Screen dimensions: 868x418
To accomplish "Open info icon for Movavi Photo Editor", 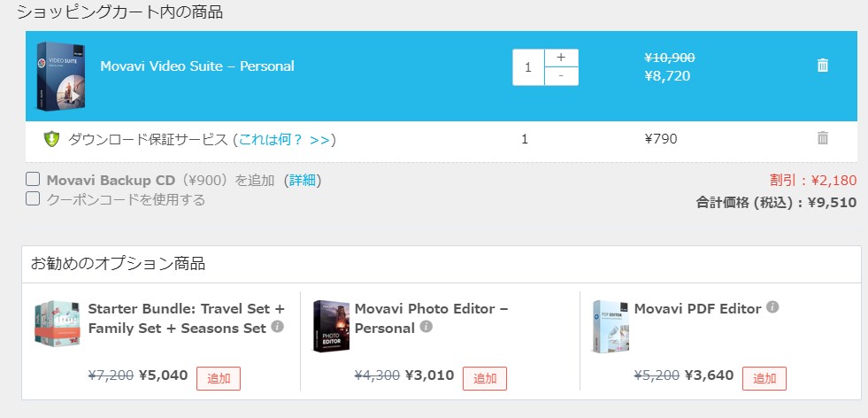I will tap(426, 327).
